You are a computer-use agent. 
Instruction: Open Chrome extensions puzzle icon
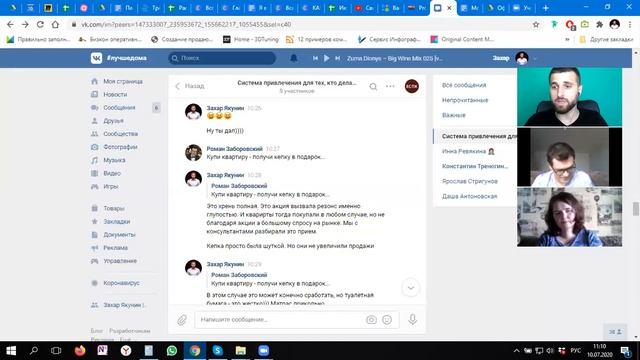tap(599, 24)
